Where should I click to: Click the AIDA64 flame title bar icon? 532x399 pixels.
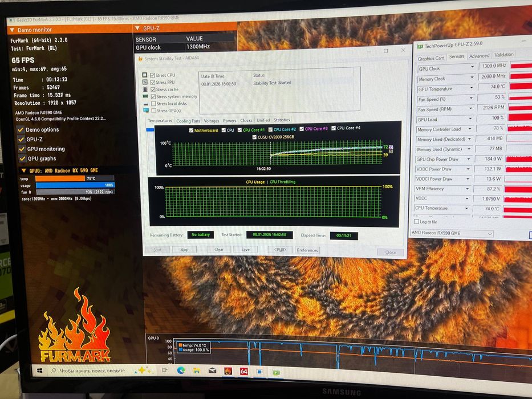coord(140,59)
